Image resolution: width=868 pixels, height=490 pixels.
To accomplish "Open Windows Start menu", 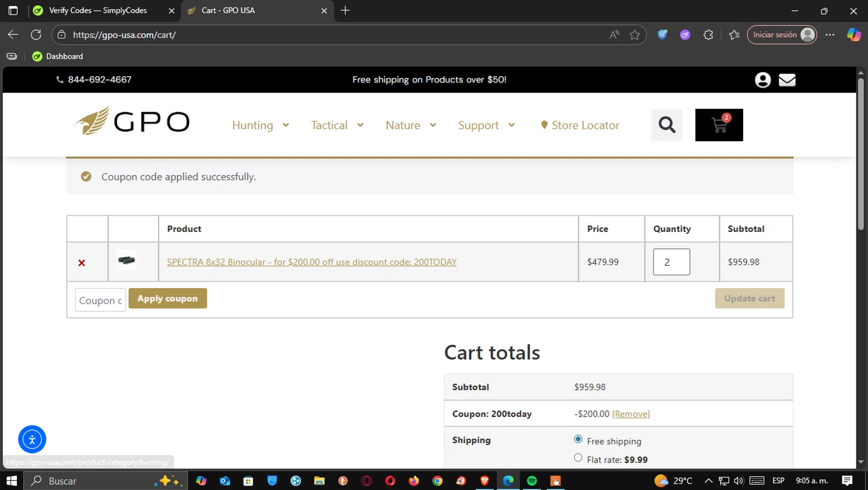I will pyautogui.click(x=12, y=481).
